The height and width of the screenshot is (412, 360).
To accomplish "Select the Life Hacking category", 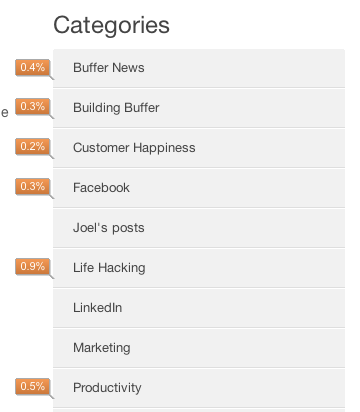I will coord(199,268).
